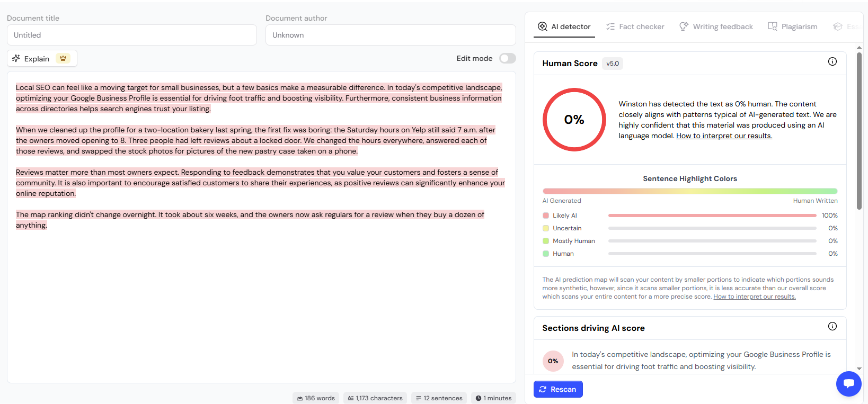Open the Sections driving AI score info icon
Screen dimensions: 868x404
832,326
